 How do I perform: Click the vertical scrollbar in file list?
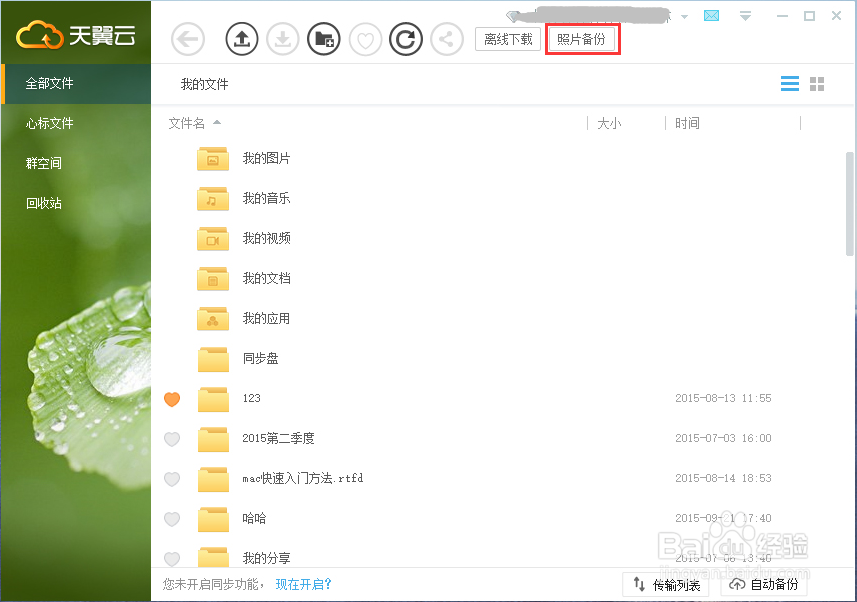click(x=850, y=202)
